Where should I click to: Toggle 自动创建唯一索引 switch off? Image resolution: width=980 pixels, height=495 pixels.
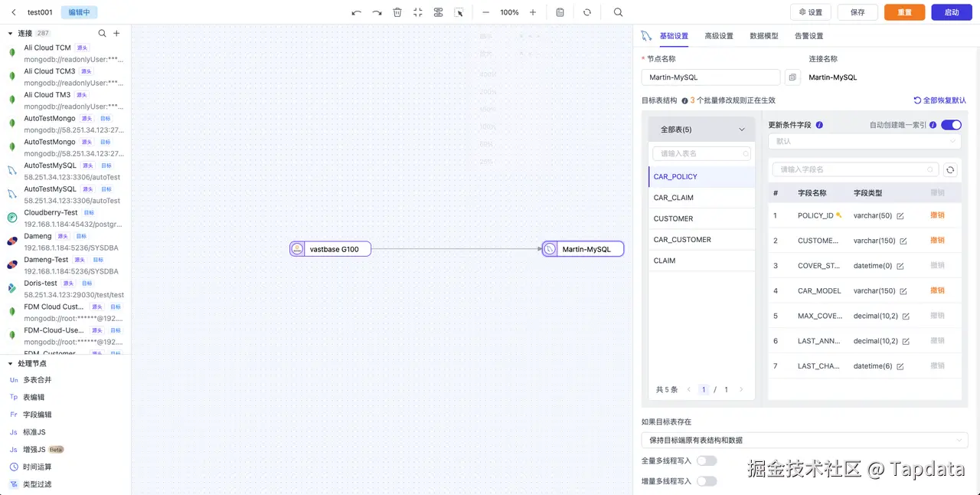coord(951,125)
